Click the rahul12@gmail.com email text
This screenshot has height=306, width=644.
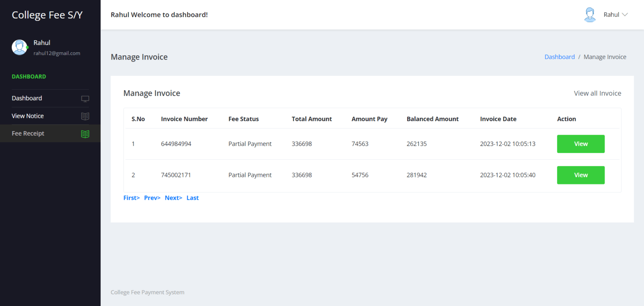click(x=57, y=53)
